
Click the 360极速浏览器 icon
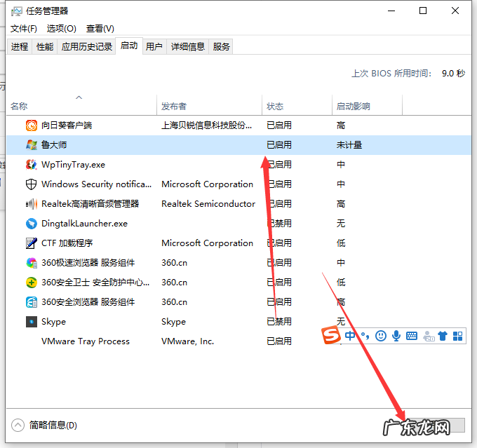[x=32, y=263]
